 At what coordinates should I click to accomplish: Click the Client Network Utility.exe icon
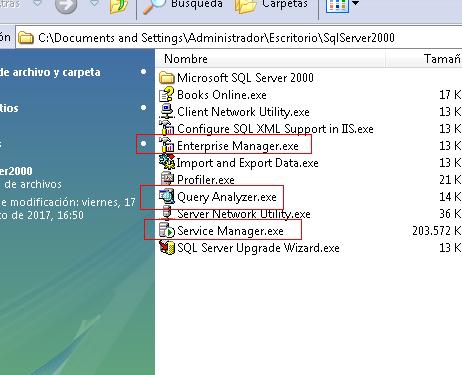167,111
